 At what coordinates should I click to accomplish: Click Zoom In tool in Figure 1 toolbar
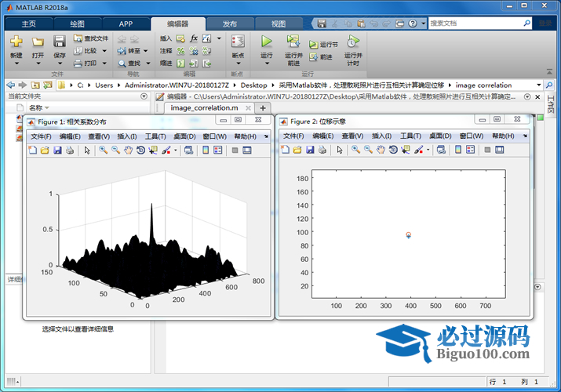(103, 150)
